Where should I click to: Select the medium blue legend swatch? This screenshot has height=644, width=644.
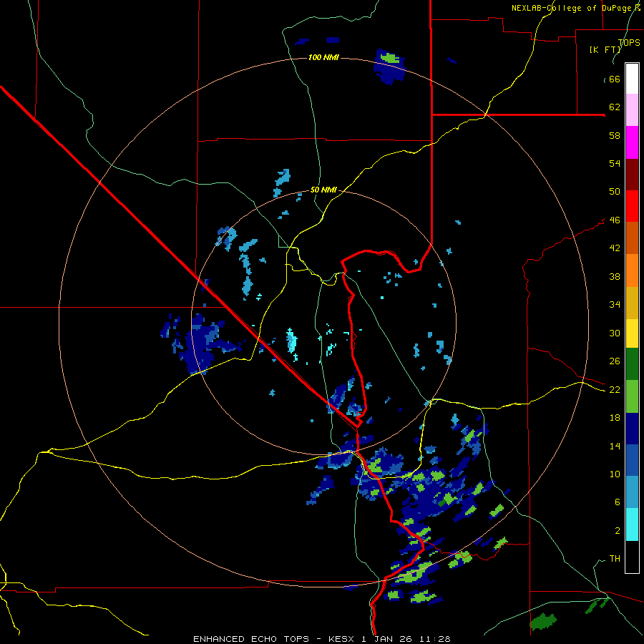point(632,460)
